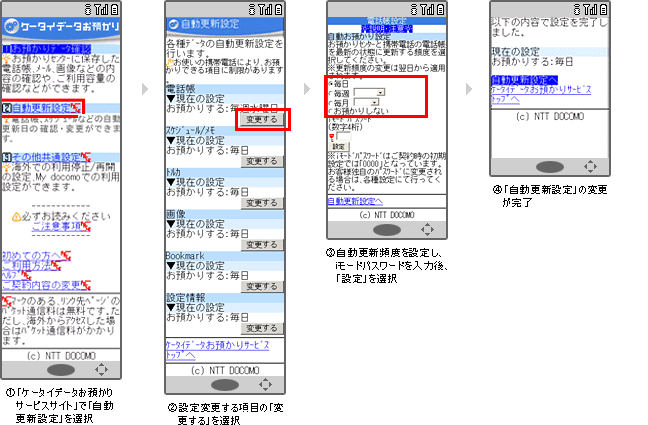Open the highlighted ご説明・注意 link

[387, 29]
